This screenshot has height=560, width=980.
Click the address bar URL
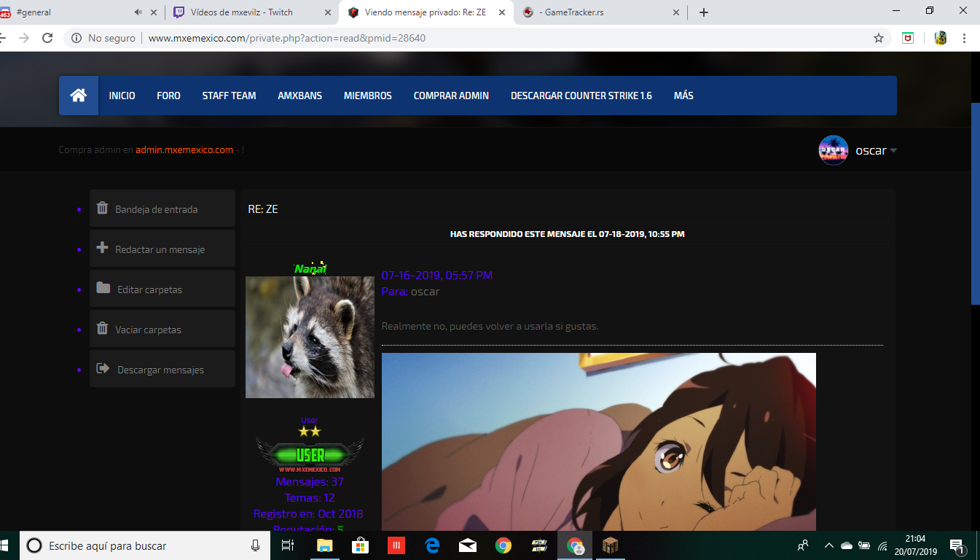coord(287,38)
